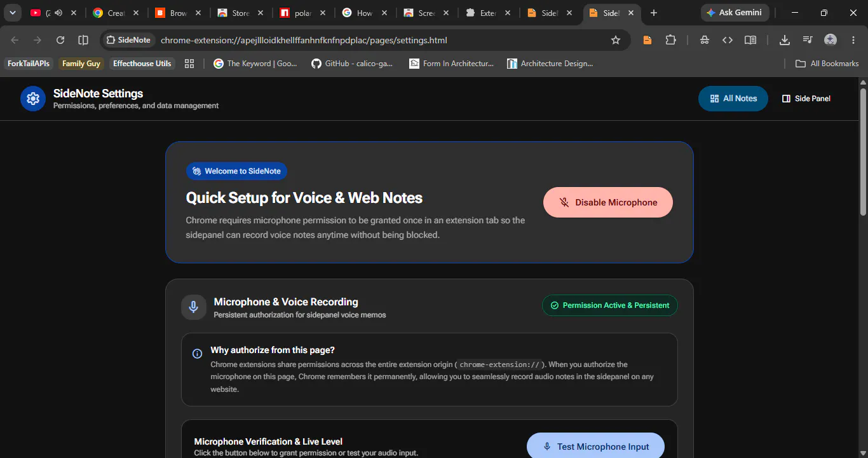Open All Notes view

(x=733, y=99)
